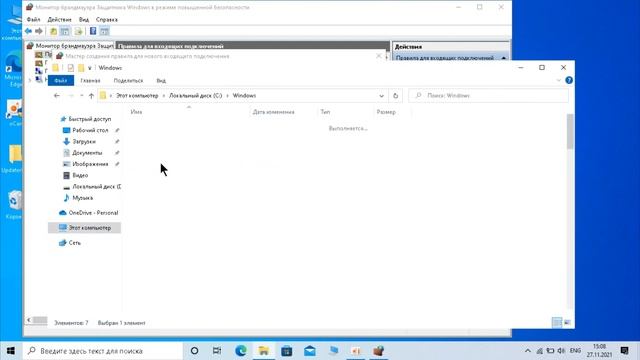The height and width of the screenshot is (360, 640).
Task: Collapse the Правила для входящих подключений actions section
Action: coord(503,58)
